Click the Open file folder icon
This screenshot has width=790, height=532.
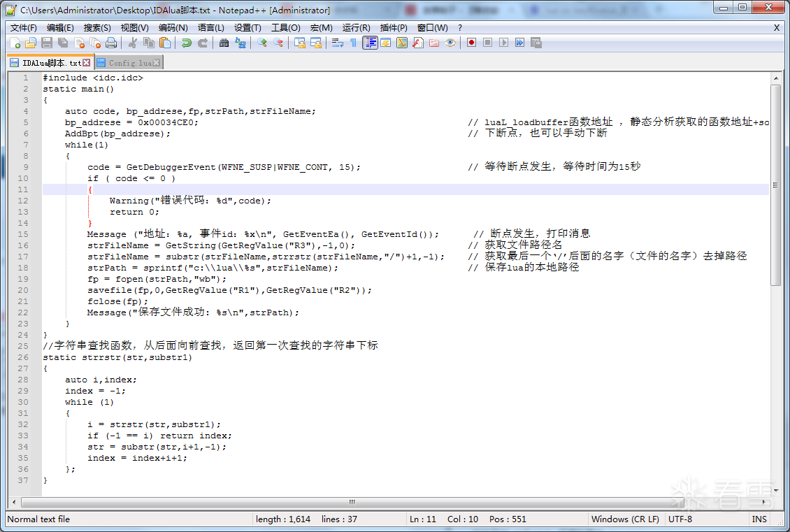(x=31, y=43)
